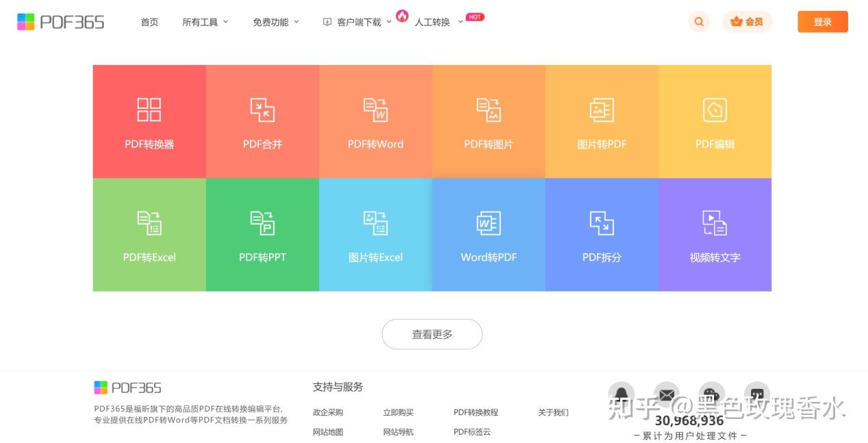Expand the 免费功能 dropdown menu
This screenshot has height=443, width=868.
[x=276, y=22]
